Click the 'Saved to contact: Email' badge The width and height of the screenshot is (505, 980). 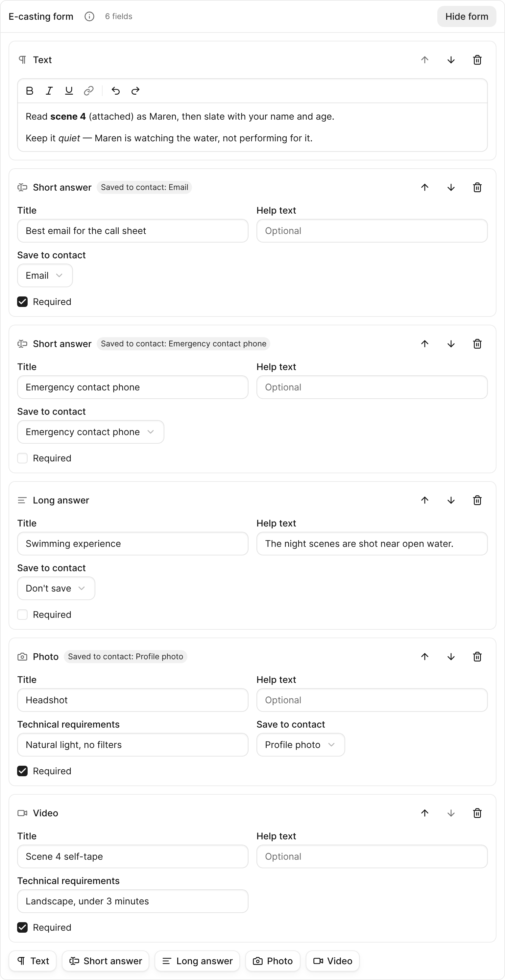point(144,187)
